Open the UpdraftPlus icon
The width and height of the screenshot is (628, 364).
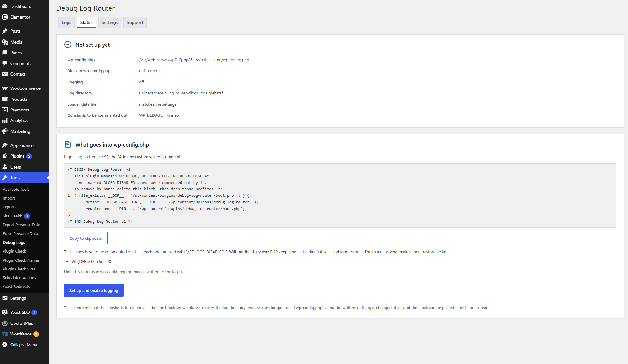click(5, 323)
